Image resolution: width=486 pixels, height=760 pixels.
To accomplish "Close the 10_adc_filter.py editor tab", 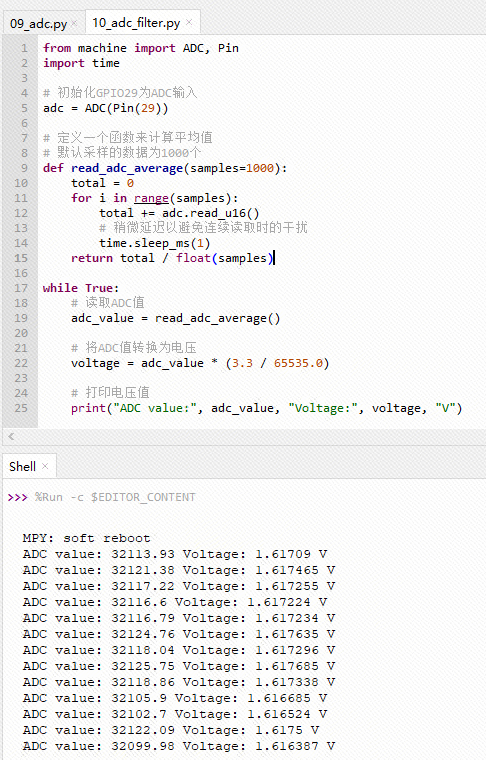I will (189, 22).
